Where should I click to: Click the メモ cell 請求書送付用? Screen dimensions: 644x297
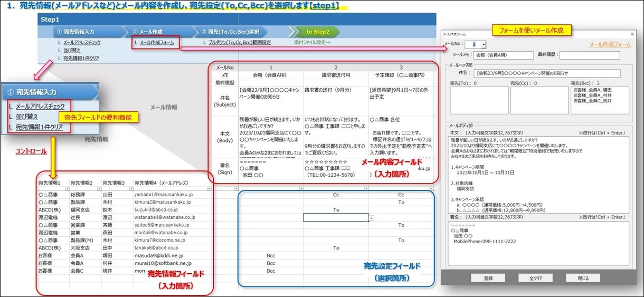(x=336, y=75)
